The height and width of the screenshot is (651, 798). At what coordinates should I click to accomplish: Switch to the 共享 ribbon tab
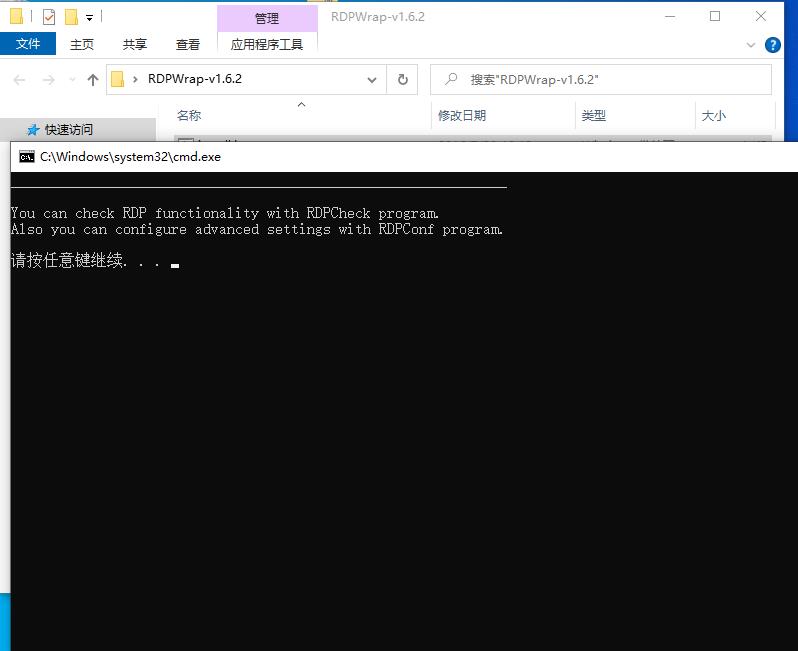pos(135,44)
